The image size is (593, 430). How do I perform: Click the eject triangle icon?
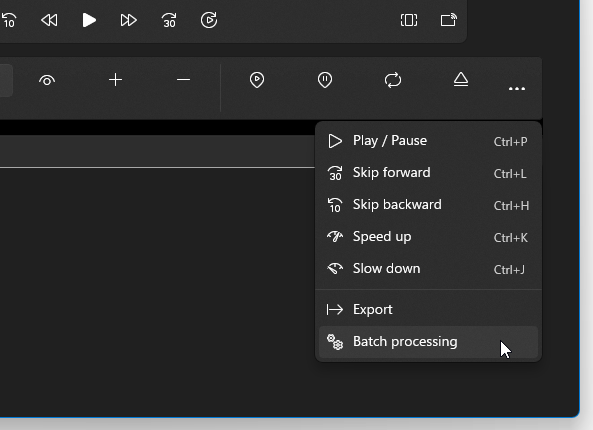click(461, 79)
